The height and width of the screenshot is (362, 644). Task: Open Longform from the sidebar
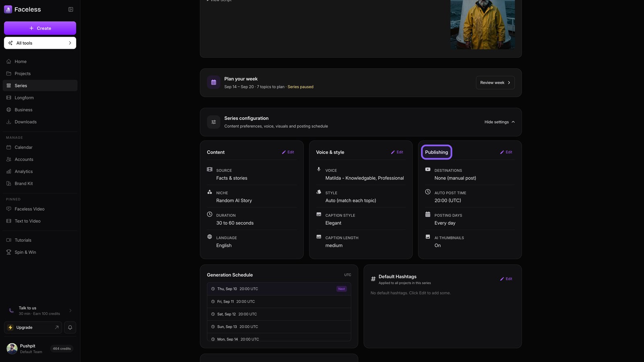pos(40,98)
